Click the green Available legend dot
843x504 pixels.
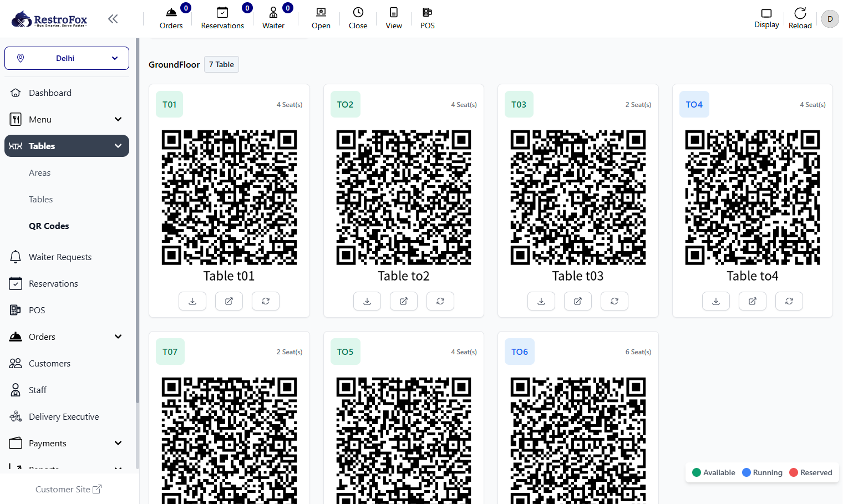697,472
